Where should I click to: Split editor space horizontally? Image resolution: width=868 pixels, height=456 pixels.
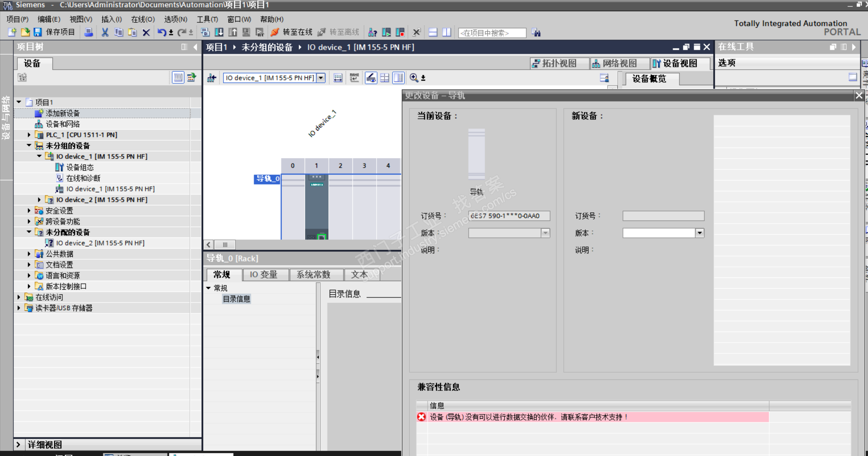tap(433, 32)
